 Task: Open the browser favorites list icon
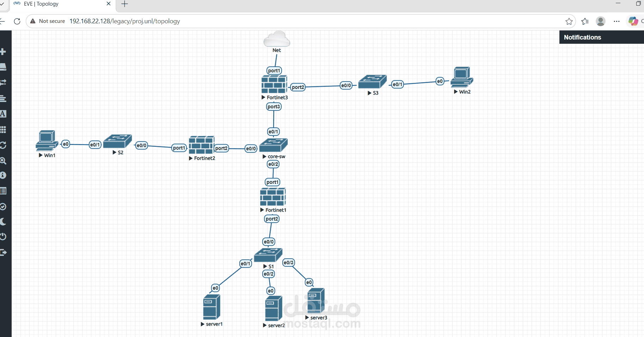coord(585,22)
